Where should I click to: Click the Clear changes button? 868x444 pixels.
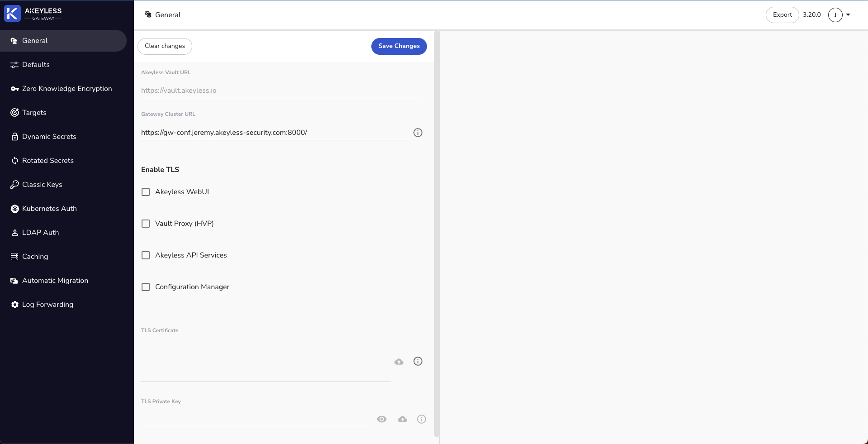[165, 46]
